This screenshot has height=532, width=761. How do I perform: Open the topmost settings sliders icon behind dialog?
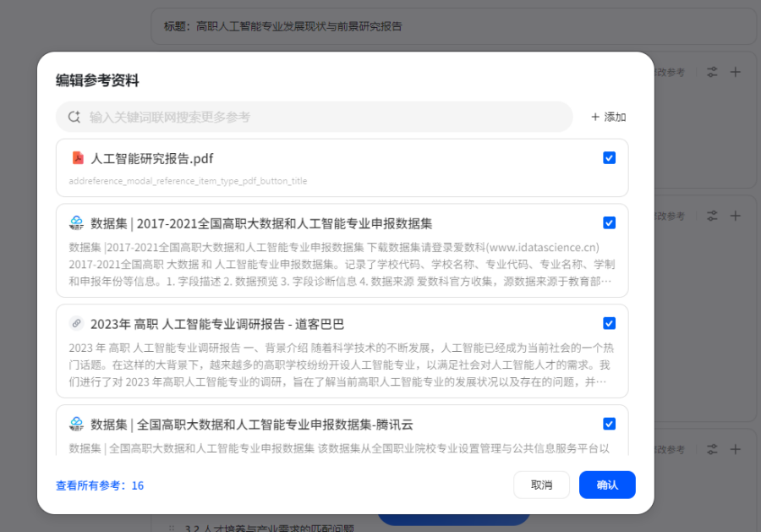pyautogui.click(x=713, y=73)
